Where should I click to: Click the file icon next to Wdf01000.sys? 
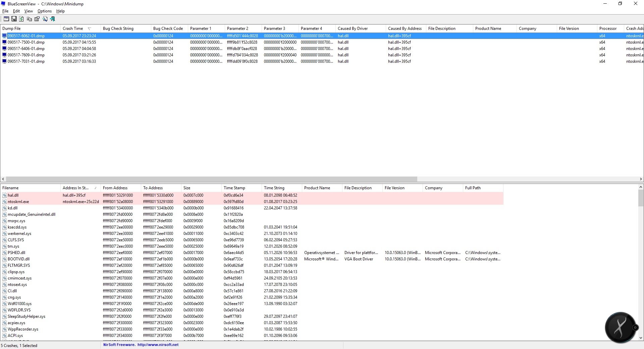click(4, 304)
